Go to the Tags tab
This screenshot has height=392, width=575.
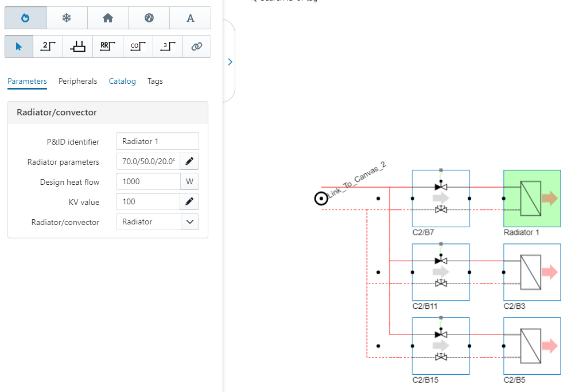point(155,81)
